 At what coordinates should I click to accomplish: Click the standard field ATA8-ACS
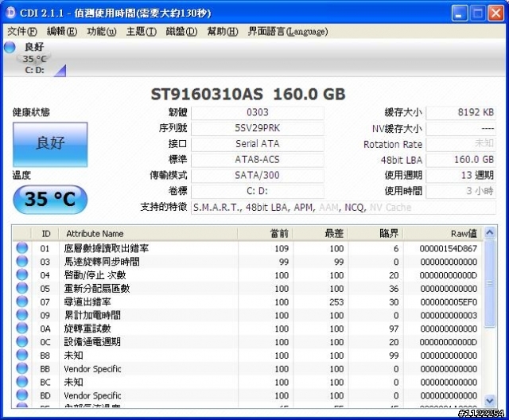(x=258, y=160)
